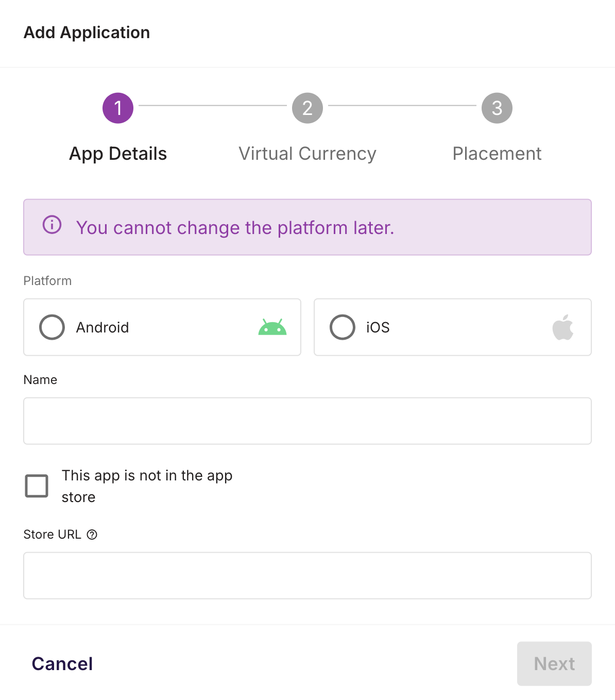Select the Android platform radio button
The height and width of the screenshot is (700, 615).
coord(52,327)
